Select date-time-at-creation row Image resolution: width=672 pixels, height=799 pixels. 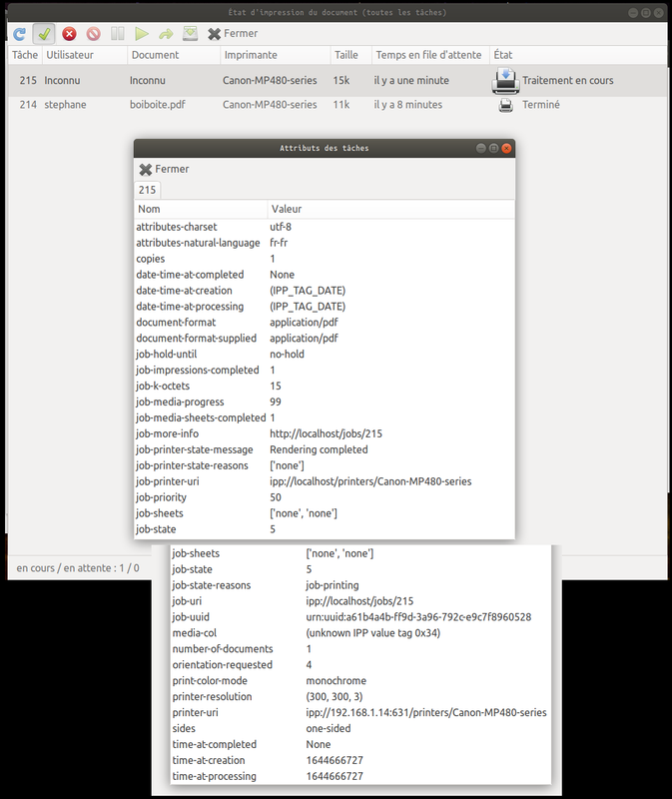click(x=325, y=291)
